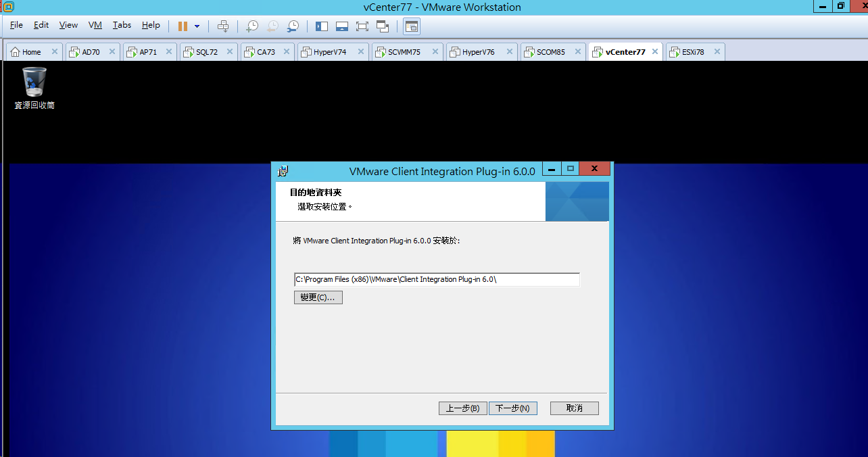
Task: Open the VM menu
Action: (95, 25)
